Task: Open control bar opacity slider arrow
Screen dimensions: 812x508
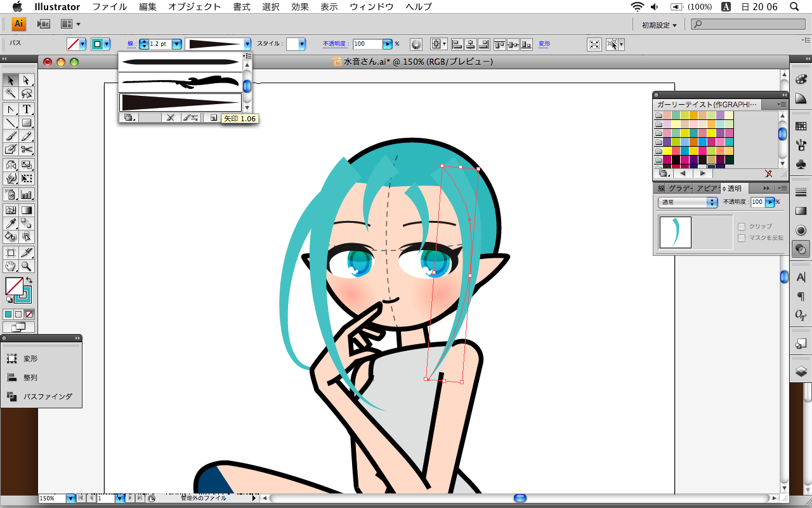Action: pos(387,44)
